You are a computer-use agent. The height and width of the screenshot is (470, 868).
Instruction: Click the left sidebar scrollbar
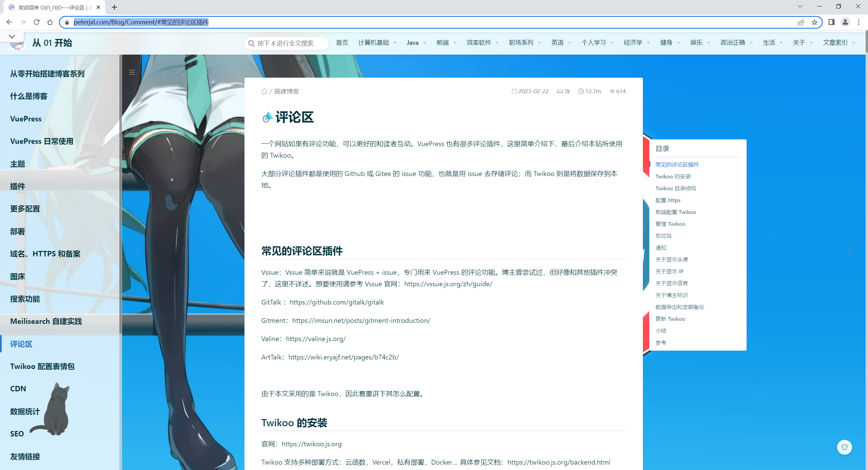[120, 194]
